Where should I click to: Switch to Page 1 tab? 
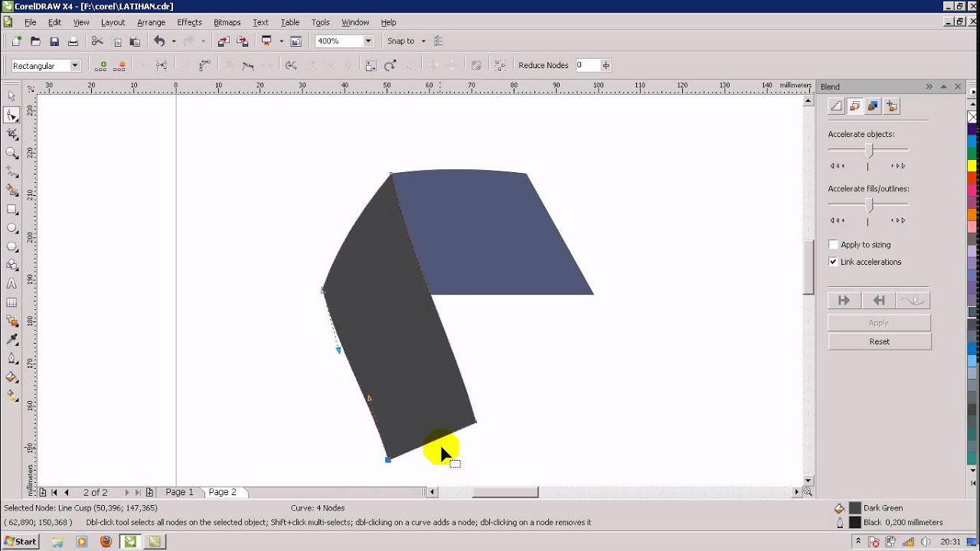click(180, 492)
